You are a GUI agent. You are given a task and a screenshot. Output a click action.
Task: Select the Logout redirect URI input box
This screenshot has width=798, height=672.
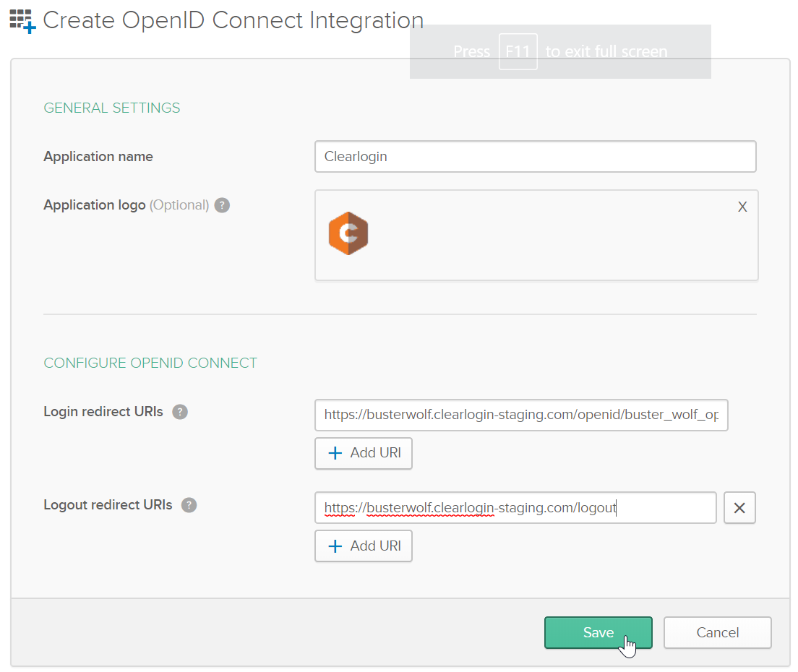click(x=515, y=508)
